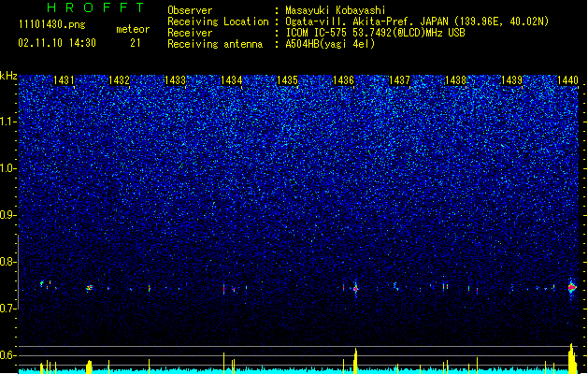Viewport: 588px width, 374px height.
Task: Click the observer name Masayuki Kobayashi
Action: click(336, 10)
